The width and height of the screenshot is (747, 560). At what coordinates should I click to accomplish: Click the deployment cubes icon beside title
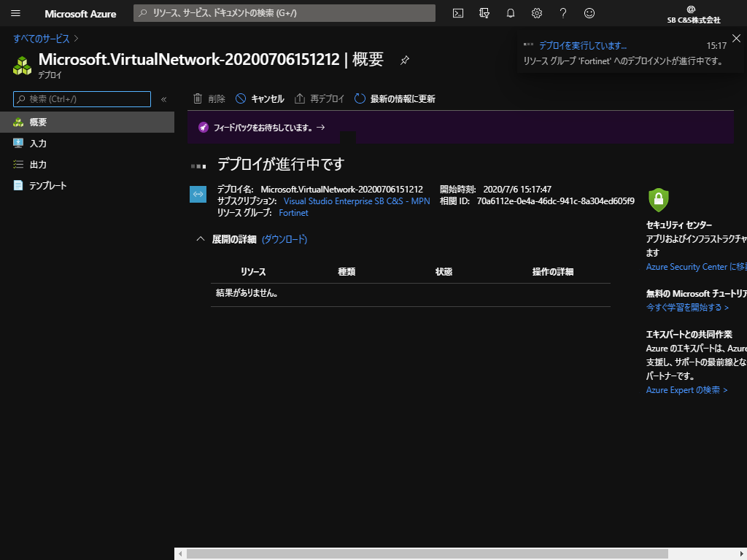point(22,66)
